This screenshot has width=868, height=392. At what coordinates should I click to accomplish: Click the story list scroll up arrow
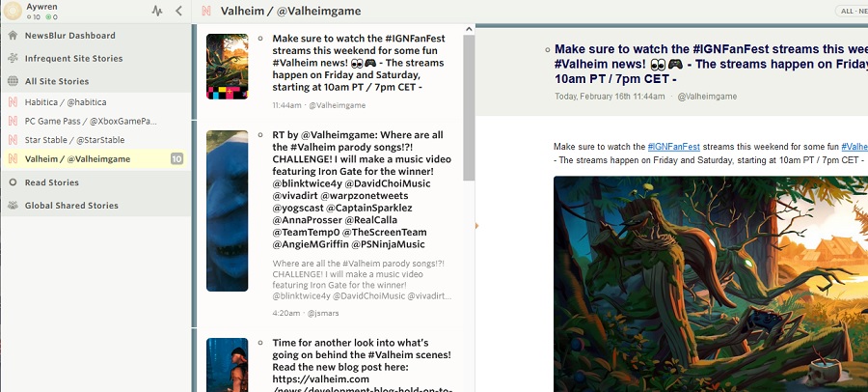point(469,29)
